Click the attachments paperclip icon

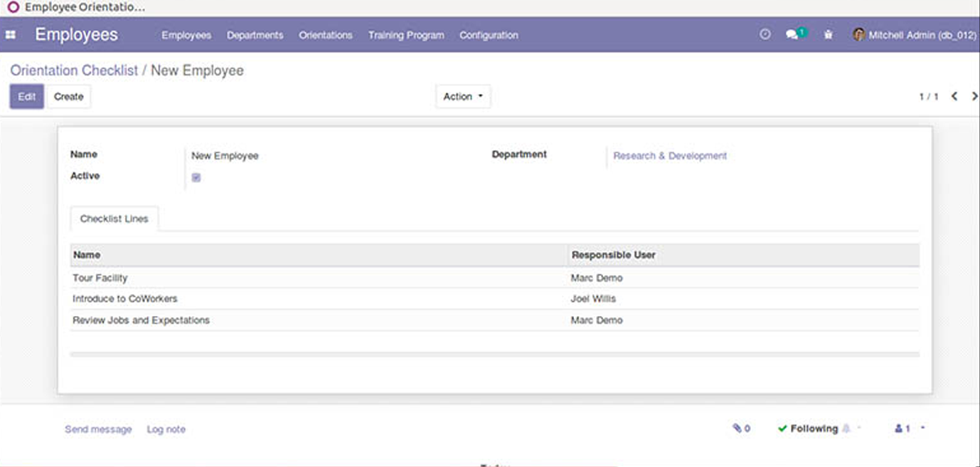(x=737, y=429)
